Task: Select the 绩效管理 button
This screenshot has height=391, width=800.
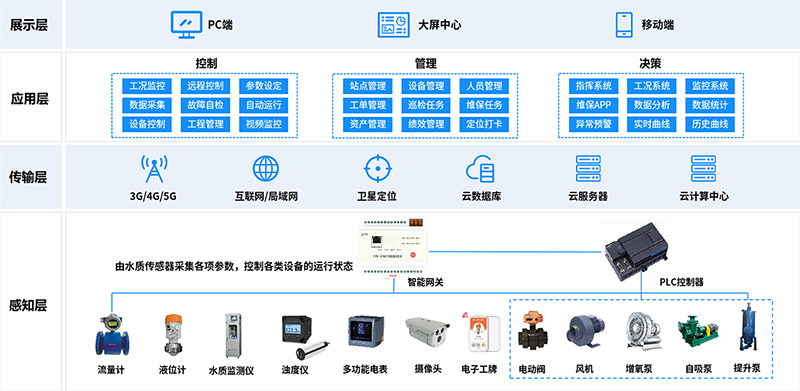Action: coord(426,124)
